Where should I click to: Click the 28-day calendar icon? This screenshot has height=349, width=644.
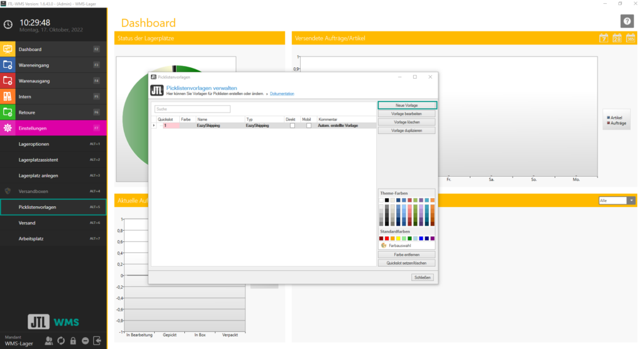click(x=617, y=38)
